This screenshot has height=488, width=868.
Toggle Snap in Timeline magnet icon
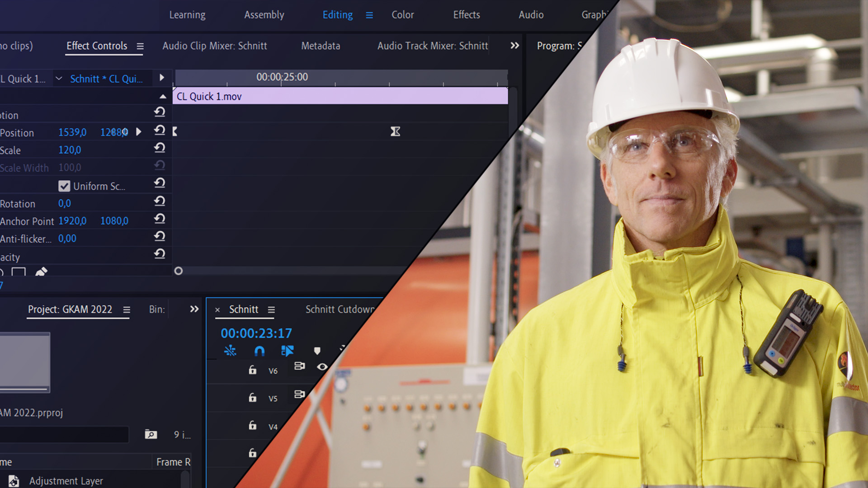(259, 351)
